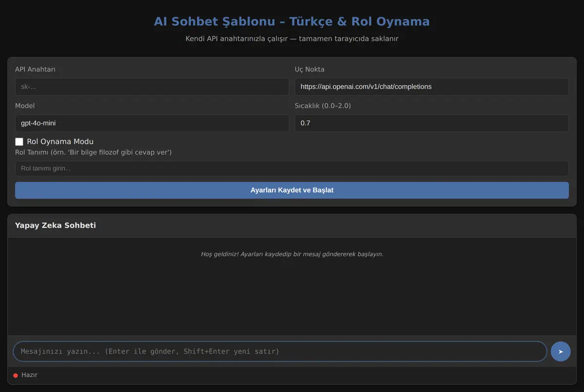Click the 'Hazır' status text
Screen dimensions: 584x392
(29, 375)
